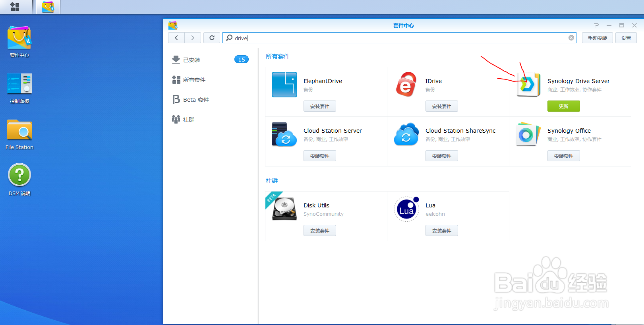Install the Synology Office package

click(x=564, y=156)
